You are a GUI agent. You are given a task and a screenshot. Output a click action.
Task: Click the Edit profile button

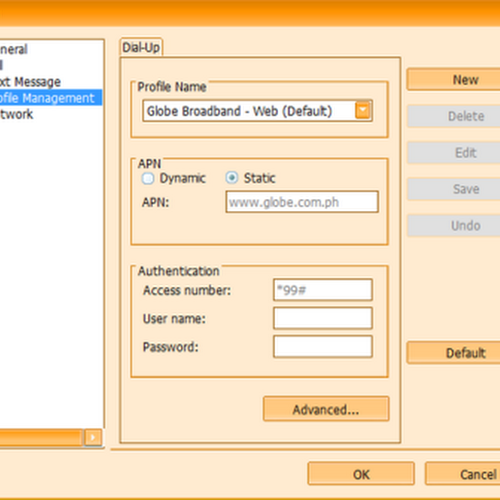(453, 153)
